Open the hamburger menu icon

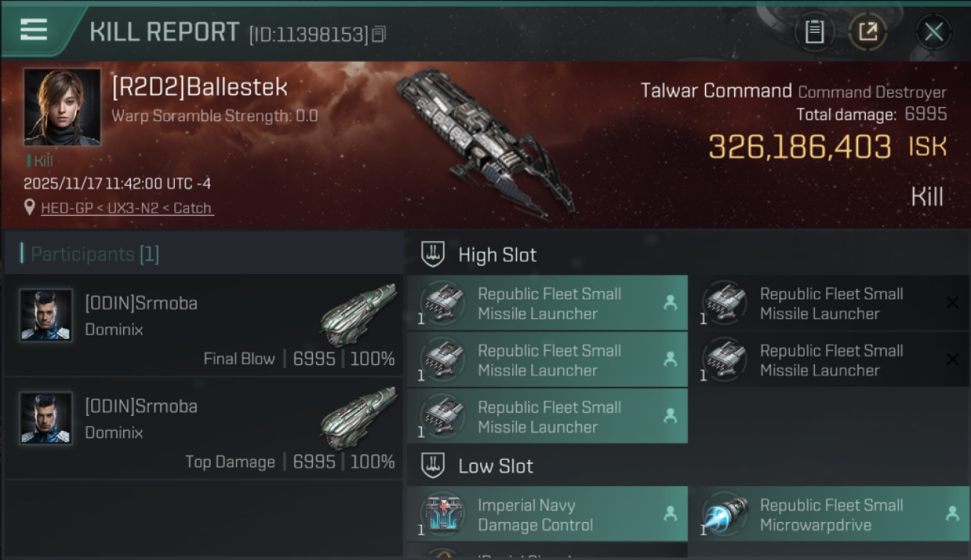(x=34, y=30)
